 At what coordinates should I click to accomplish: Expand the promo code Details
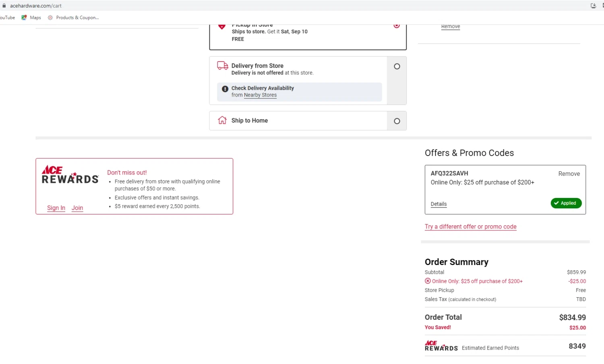[x=439, y=204]
